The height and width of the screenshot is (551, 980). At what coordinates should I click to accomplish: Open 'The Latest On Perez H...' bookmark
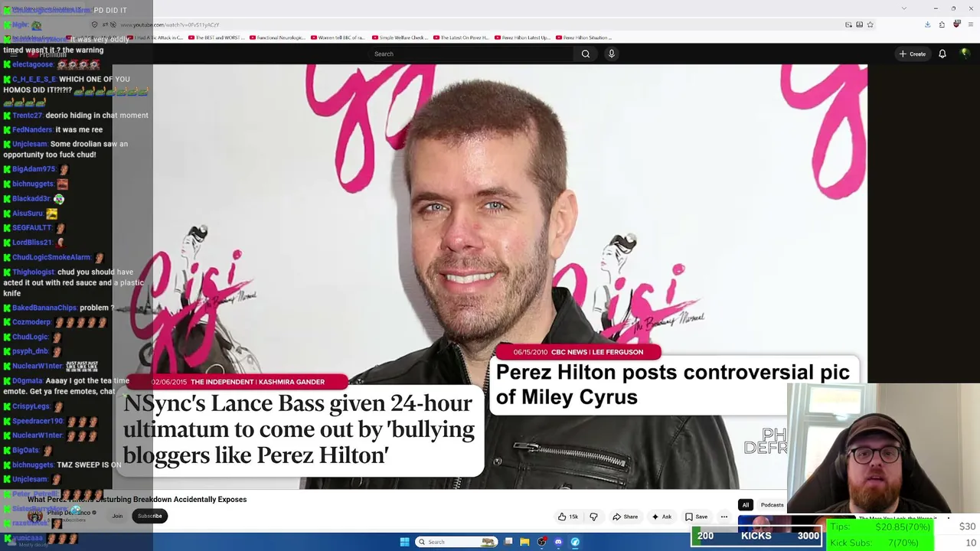[460, 37]
